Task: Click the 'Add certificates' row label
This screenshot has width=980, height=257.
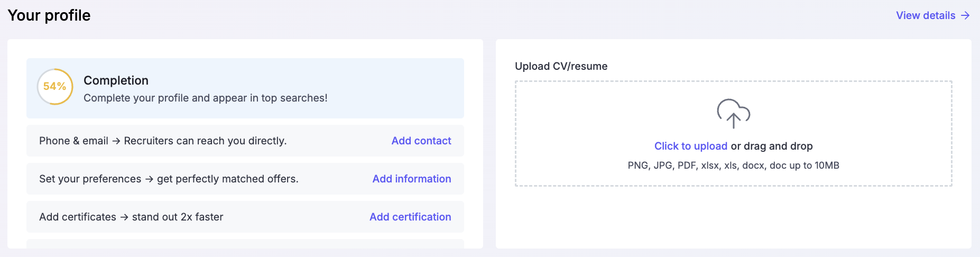Action: pyautogui.click(x=78, y=217)
